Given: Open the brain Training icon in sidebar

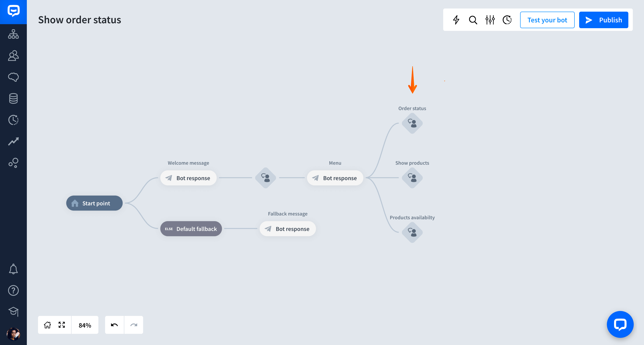Looking at the screenshot, I should pyautogui.click(x=13, y=77).
